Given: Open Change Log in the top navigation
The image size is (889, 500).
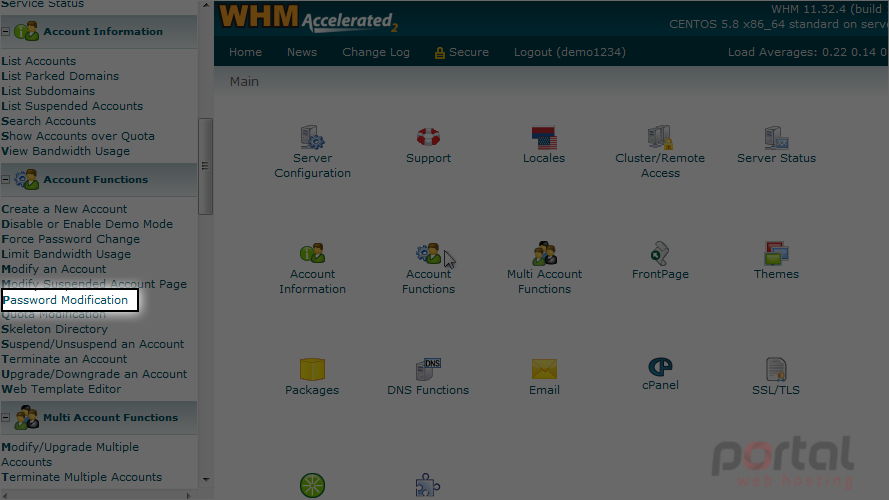Looking at the screenshot, I should pos(376,52).
